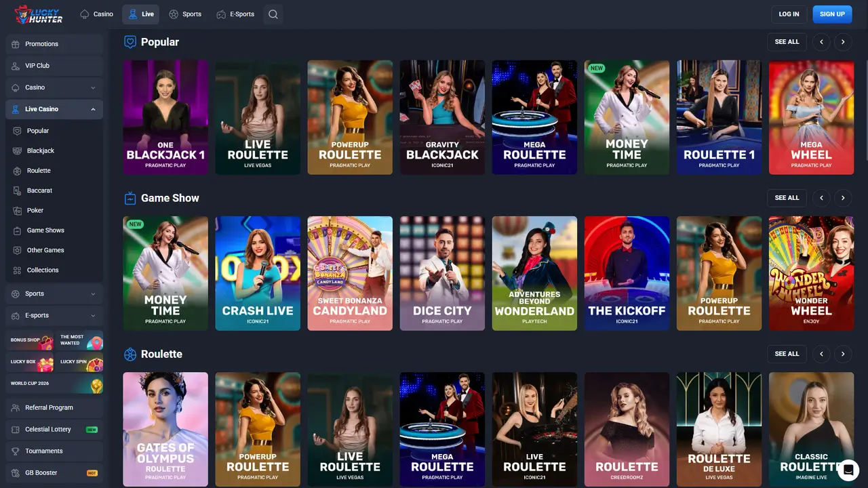Click the Collections grid icon in sidebar
The height and width of the screenshot is (488, 868).
[x=18, y=270]
